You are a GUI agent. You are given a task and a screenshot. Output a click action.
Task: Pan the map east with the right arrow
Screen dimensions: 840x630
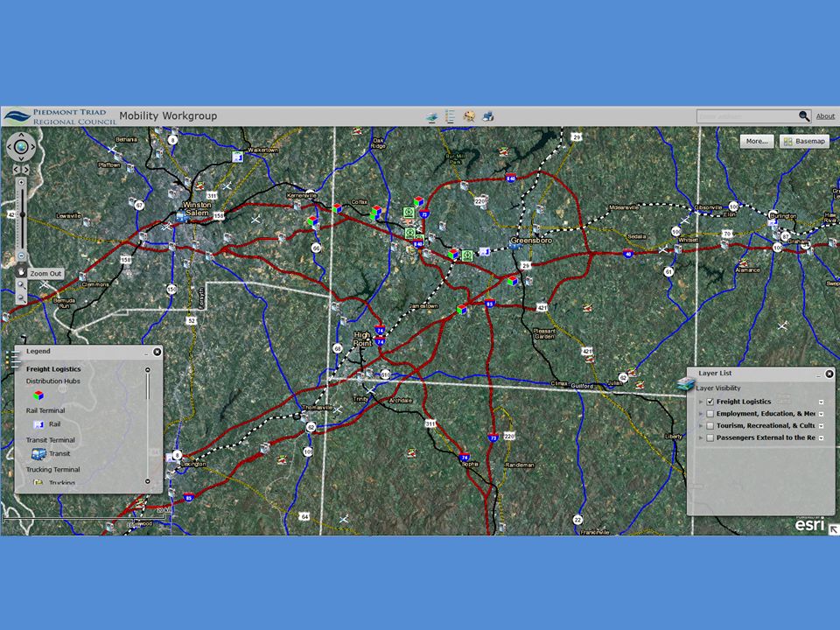click(32, 146)
